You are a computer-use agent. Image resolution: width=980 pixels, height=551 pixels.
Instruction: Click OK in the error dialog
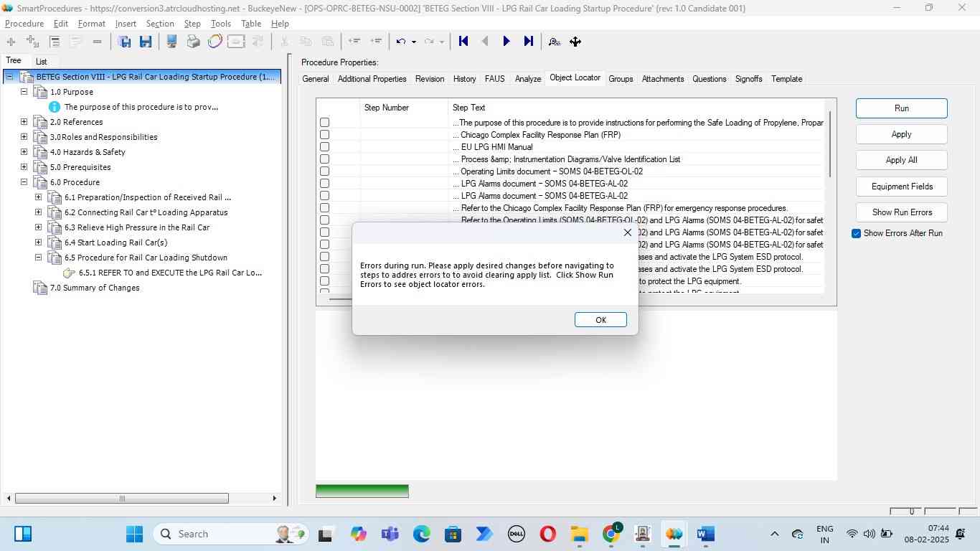pyautogui.click(x=601, y=320)
